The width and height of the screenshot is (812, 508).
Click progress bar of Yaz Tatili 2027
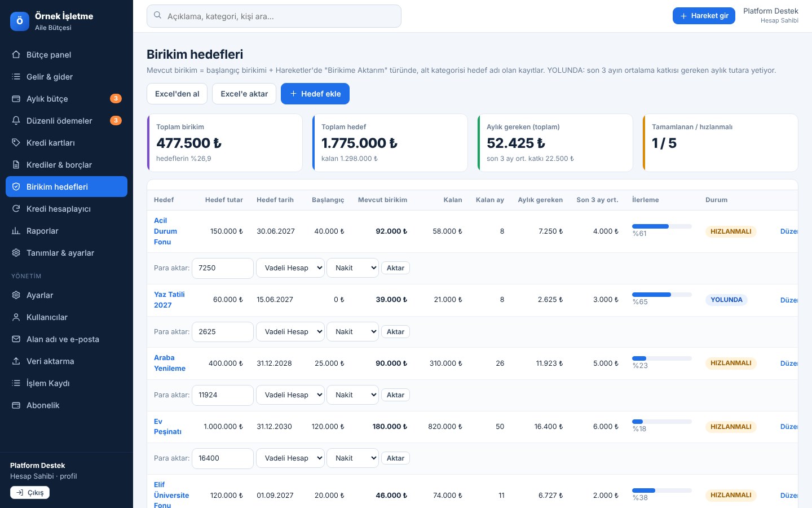click(x=662, y=295)
